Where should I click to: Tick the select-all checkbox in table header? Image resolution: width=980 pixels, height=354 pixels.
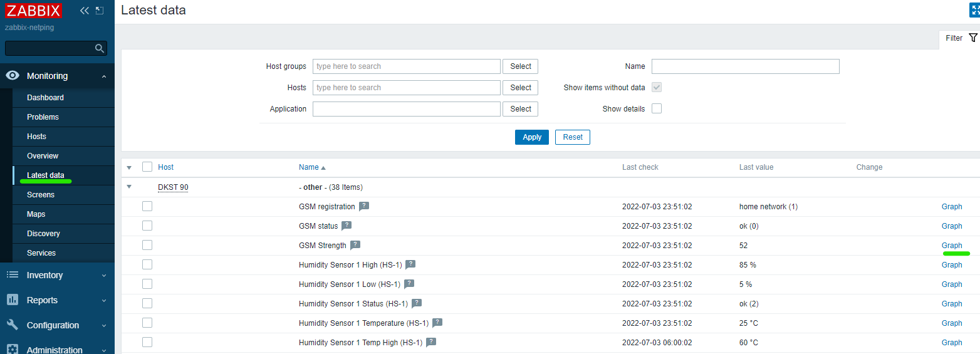click(147, 167)
